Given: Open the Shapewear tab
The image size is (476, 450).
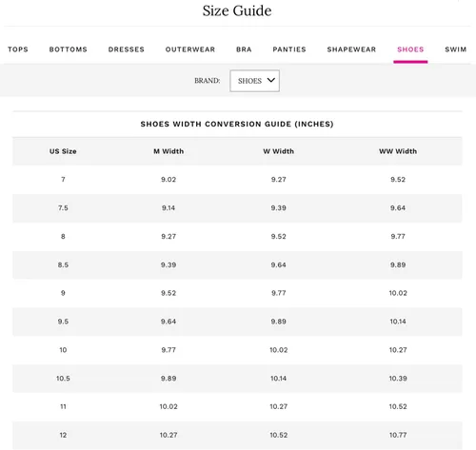Looking at the screenshot, I should 351,49.
